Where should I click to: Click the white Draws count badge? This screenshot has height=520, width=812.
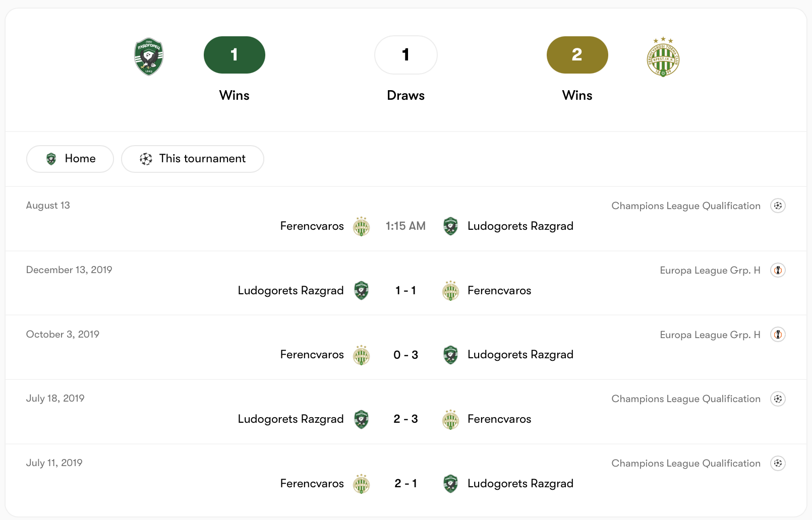click(406, 55)
